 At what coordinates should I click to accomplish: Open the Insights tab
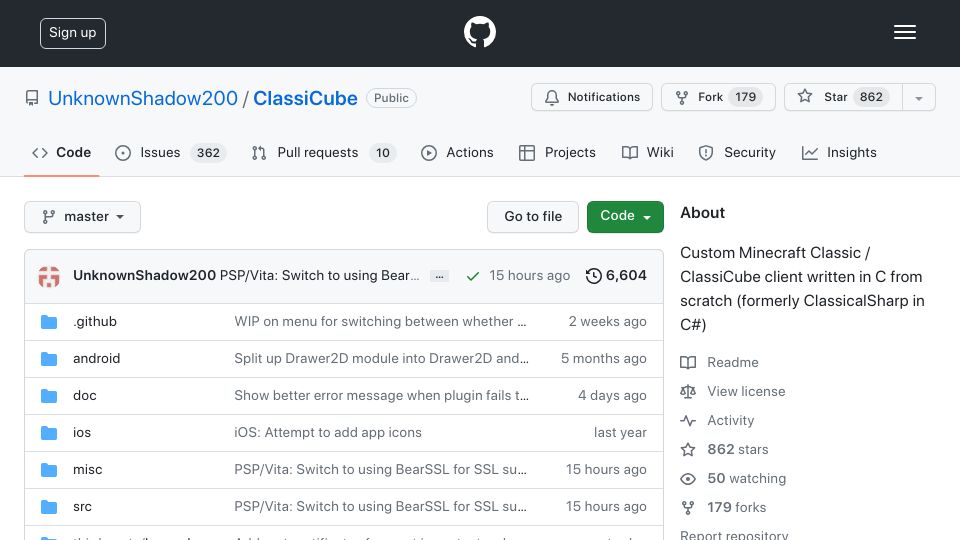(x=839, y=152)
